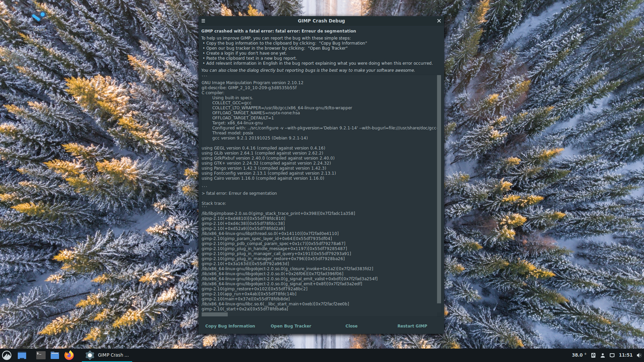
Task: Launch the terminal from the taskbar
Action: pyautogui.click(x=41, y=355)
